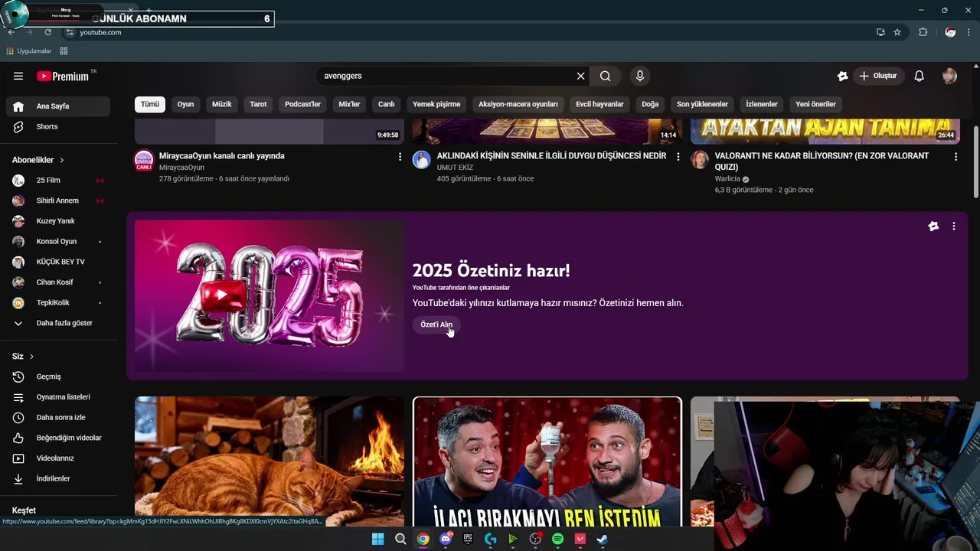Expand Daha fazla göster list
Viewport: 980px width, 551px height.
point(58,323)
